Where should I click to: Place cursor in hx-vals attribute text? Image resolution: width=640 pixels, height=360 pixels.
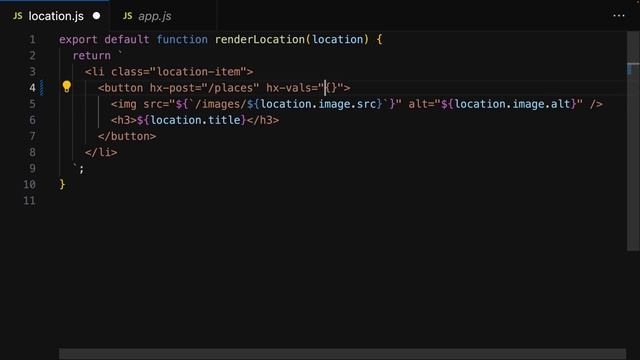coord(305,88)
